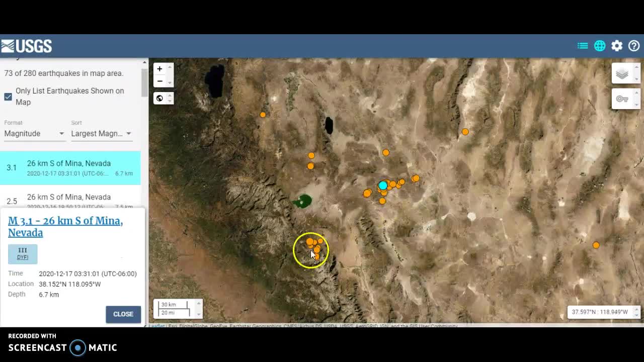Click the 30 km scale bar
The image size is (644, 362).
(x=174, y=305)
